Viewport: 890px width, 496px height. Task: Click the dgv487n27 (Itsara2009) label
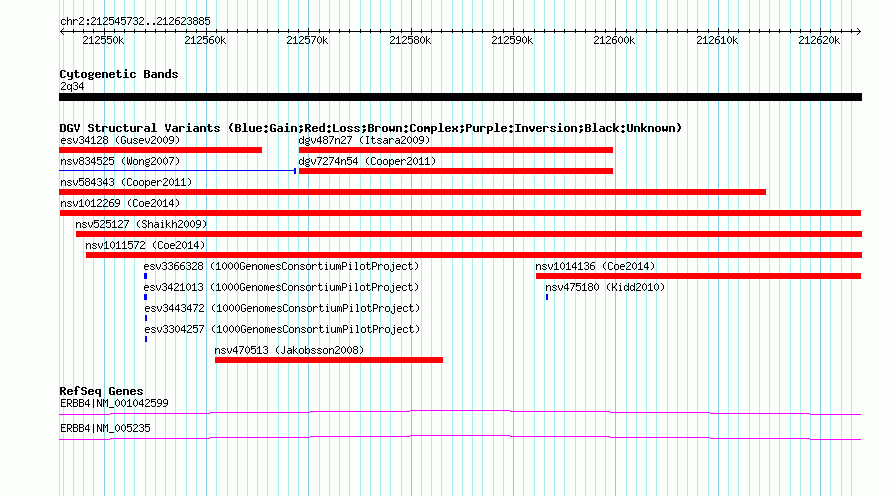pyautogui.click(x=364, y=140)
